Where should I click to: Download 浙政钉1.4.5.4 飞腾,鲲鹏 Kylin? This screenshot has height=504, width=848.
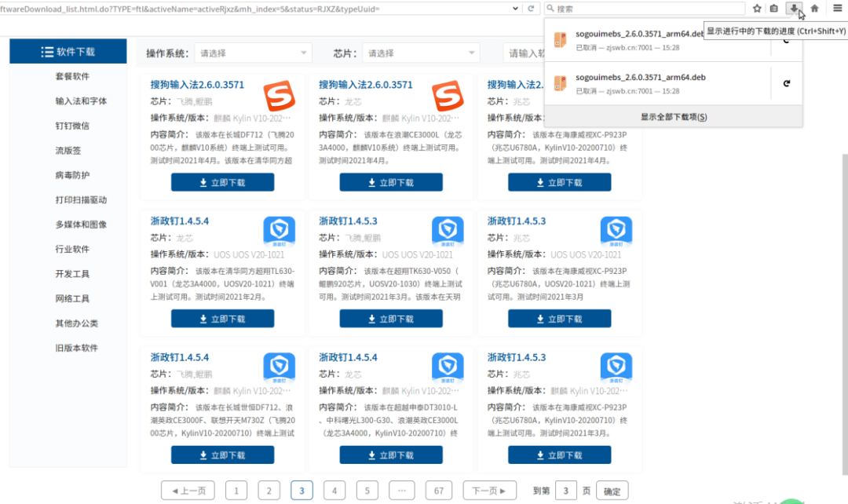(x=222, y=455)
